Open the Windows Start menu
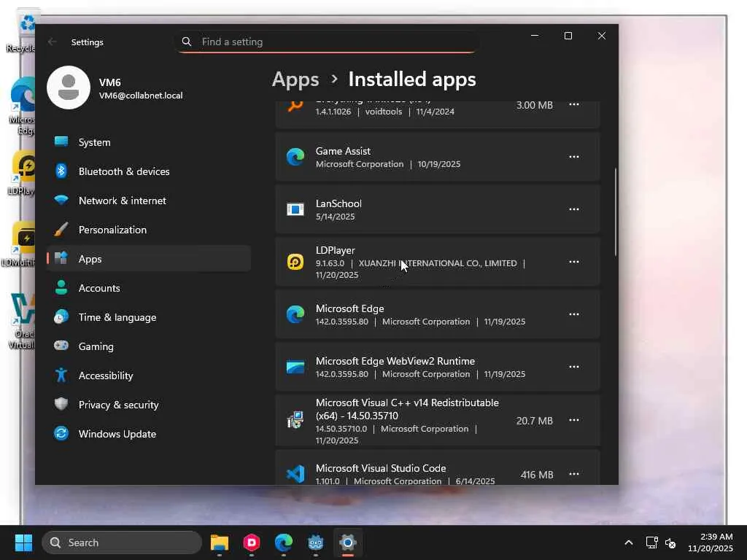Viewport: 747px width, 560px height. pos(23,542)
